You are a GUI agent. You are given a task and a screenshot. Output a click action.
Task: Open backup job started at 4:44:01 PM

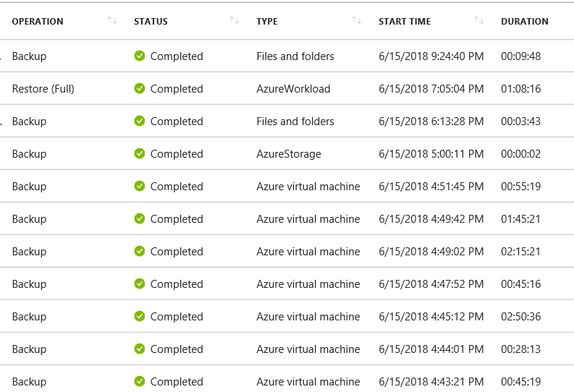pyautogui.click(x=287, y=349)
